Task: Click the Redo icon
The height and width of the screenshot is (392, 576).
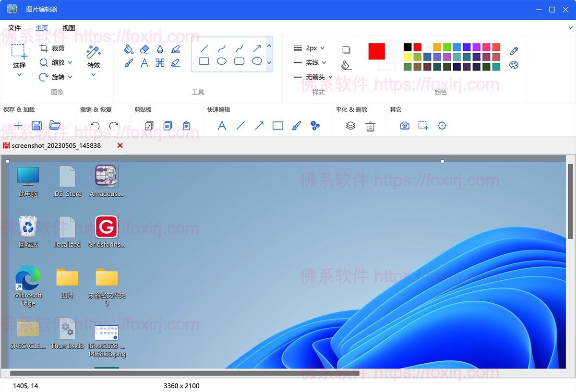Action: (114, 125)
